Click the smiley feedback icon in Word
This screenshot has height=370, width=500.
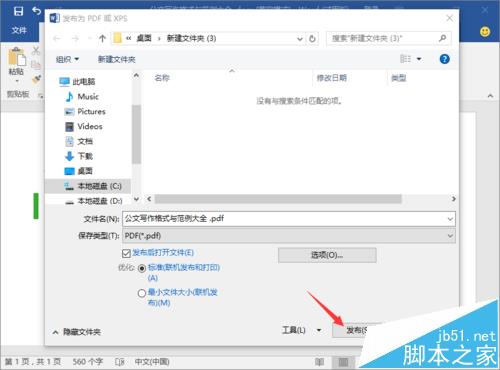click(485, 32)
